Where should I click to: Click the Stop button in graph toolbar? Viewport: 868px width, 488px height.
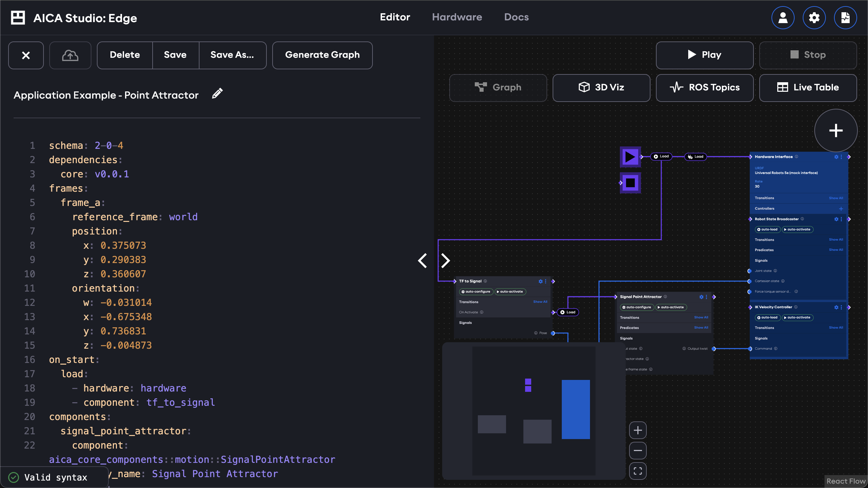[x=808, y=55]
